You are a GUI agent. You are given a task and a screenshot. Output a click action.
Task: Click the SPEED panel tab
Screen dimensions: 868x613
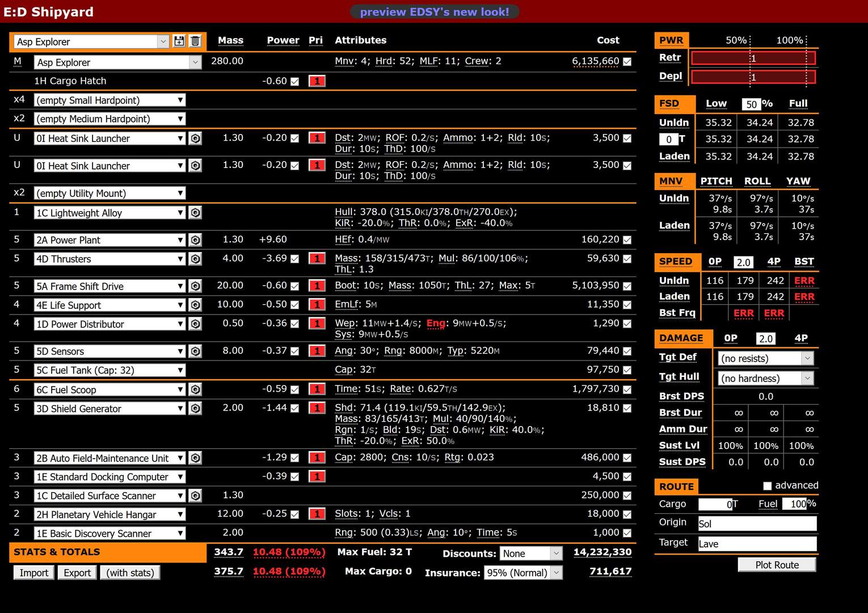point(677,262)
